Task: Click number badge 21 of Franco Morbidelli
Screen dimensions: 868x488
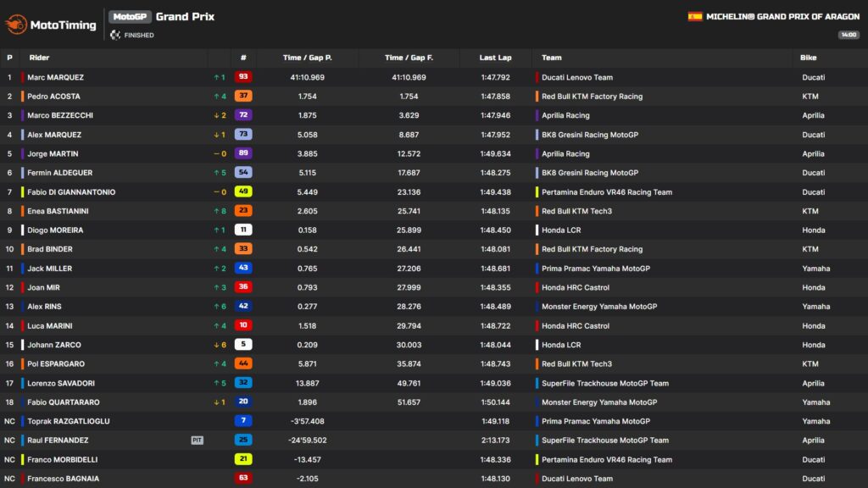Action: tap(243, 458)
